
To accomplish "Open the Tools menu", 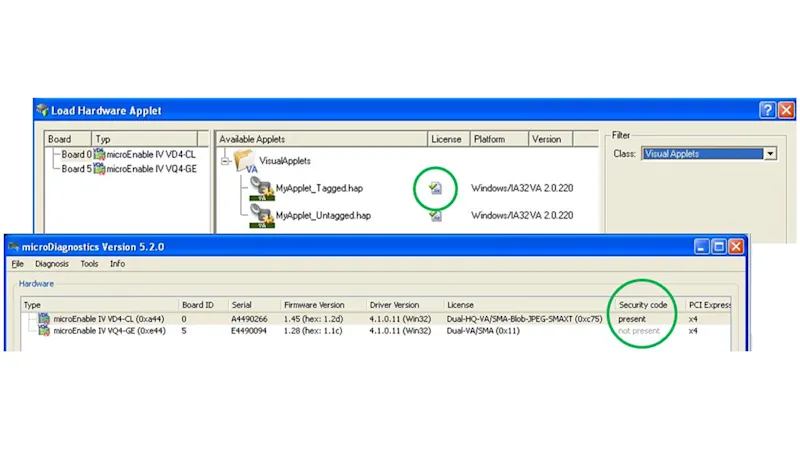I will click(x=90, y=264).
